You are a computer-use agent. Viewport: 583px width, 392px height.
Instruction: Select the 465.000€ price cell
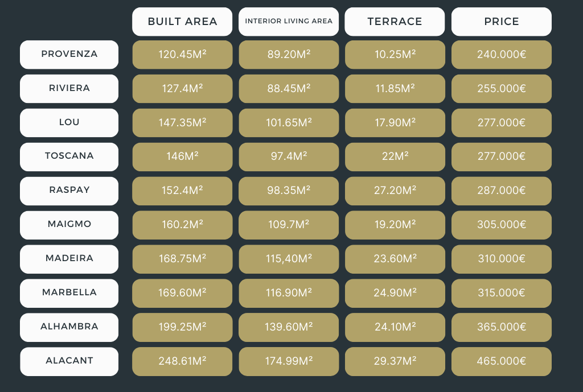(502, 361)
